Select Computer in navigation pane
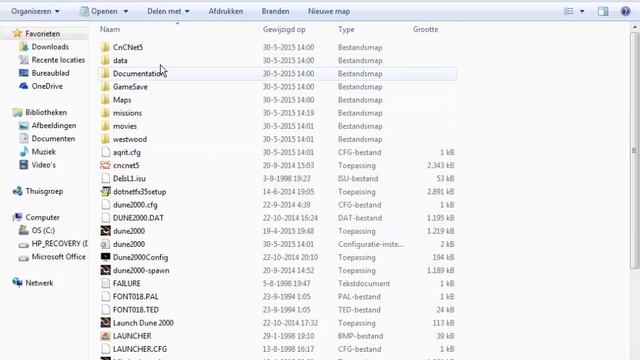This screenshot has height=360, width=640. 42,217
